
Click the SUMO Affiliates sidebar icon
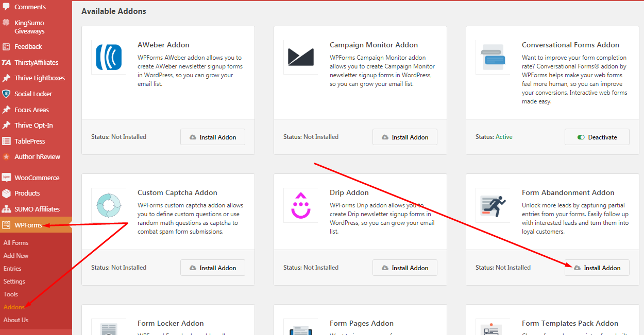pyautogui.click(x=6, y=209)
